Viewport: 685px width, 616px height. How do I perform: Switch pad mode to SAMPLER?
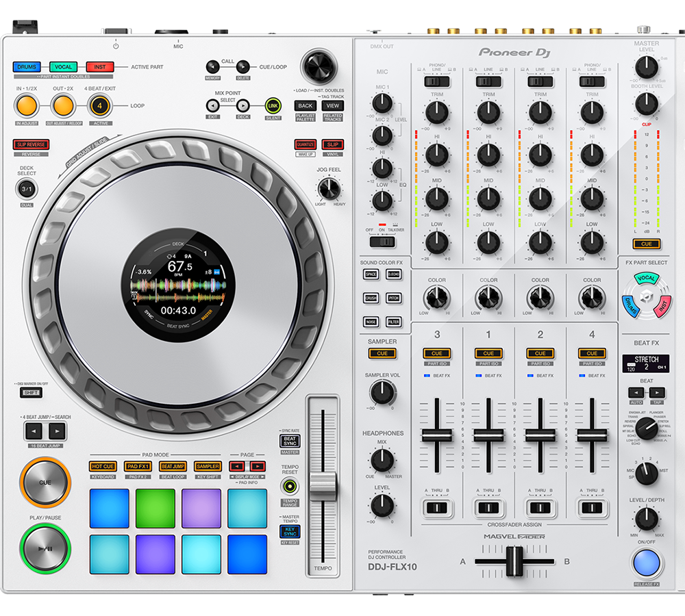[x=208, y=466]
